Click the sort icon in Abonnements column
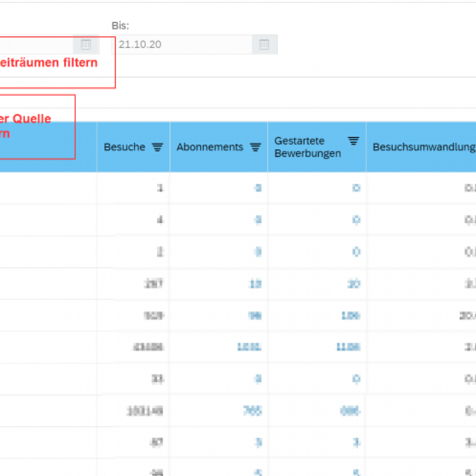The image size is (476, 476). pos(255,148)
